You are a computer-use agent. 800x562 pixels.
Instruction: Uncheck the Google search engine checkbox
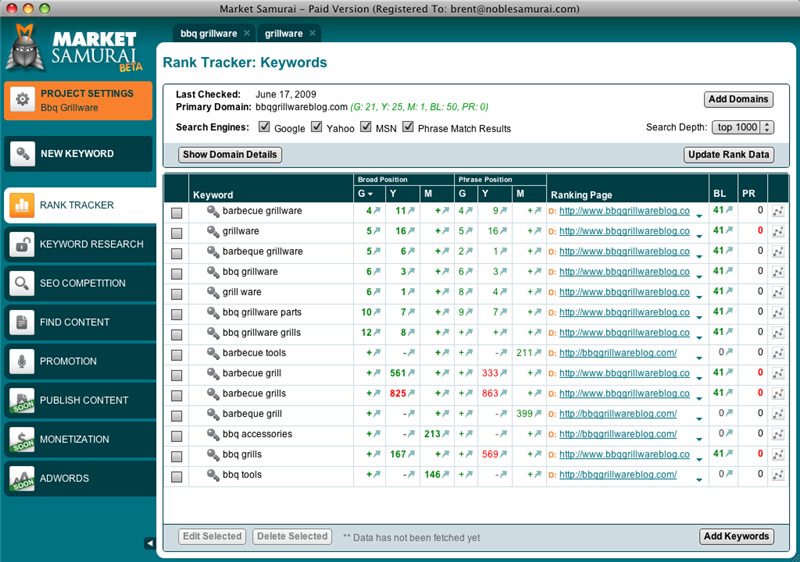[265, 128]
